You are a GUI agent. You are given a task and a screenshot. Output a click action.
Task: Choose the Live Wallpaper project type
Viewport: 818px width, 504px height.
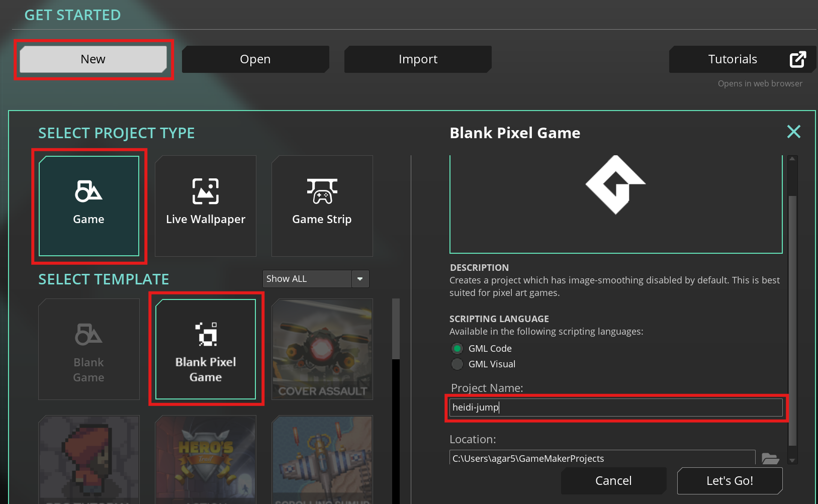pyautogui.click(x=206, y=206)
